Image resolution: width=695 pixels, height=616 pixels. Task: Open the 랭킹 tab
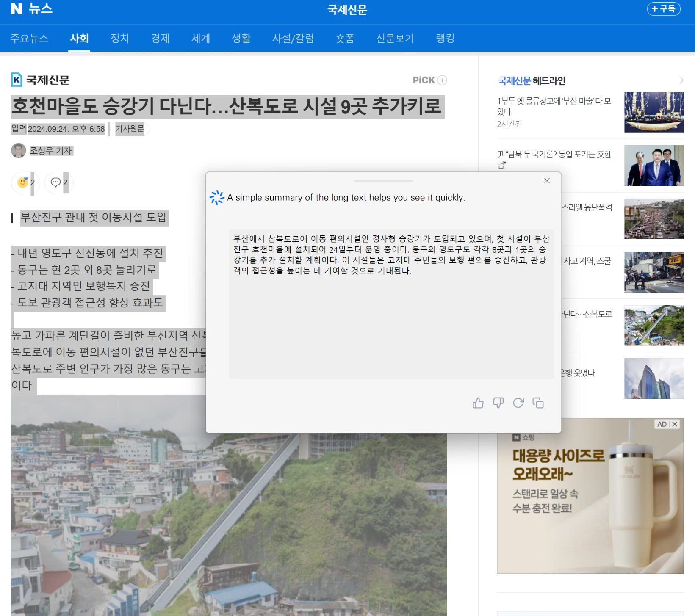pos(445,38)
